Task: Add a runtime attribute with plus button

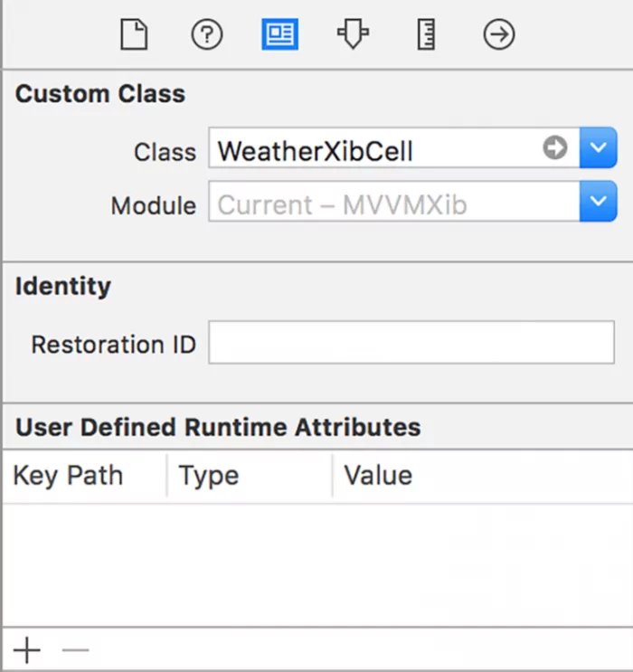Action: [27, 649]
